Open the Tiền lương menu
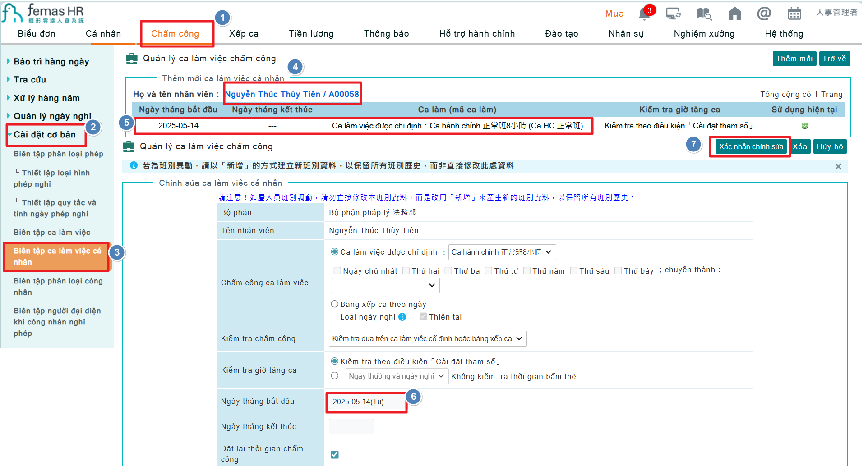The image size is (868, 466). pyautogui.click(x=311, y=33)
